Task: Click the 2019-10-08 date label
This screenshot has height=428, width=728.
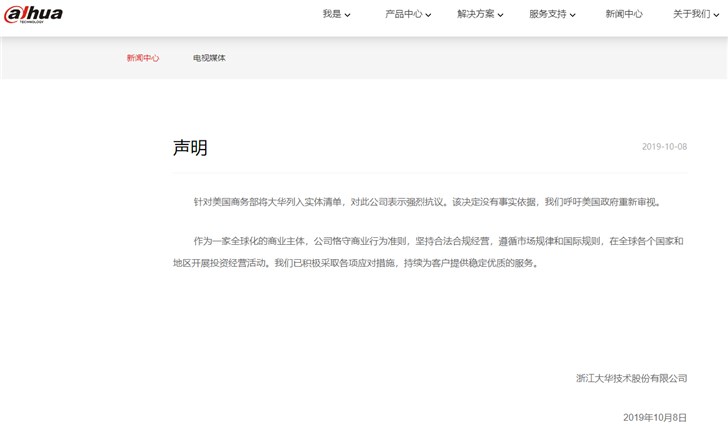Action: pyautogui.click(x=664, y=147)
